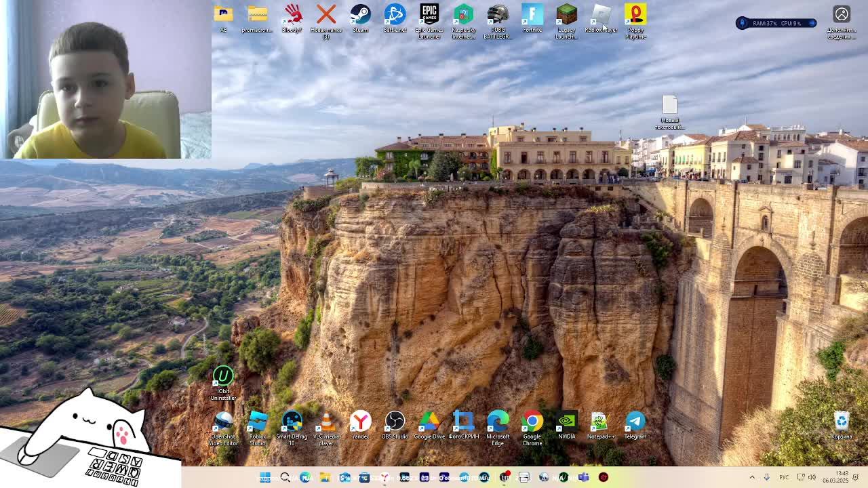Select the Fortnite desktop icon
The width and height of the screenshot is (868, 488).
coord(532,19)
